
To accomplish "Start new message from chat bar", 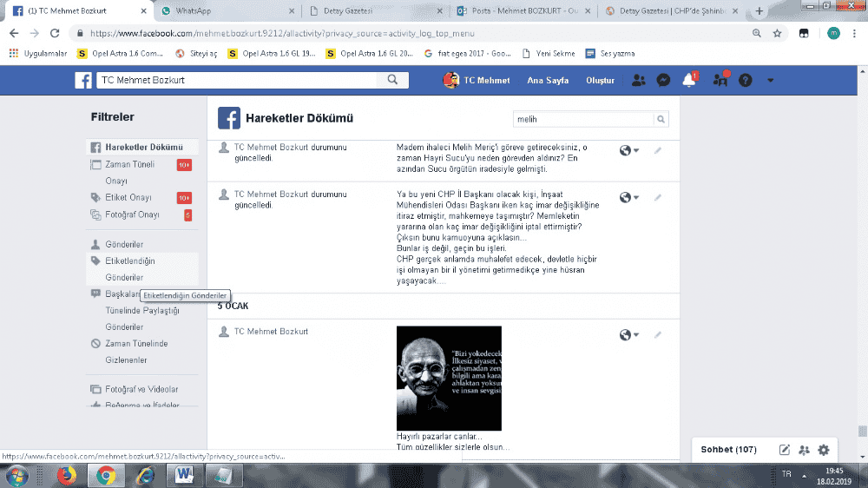I will pos(785,450).
